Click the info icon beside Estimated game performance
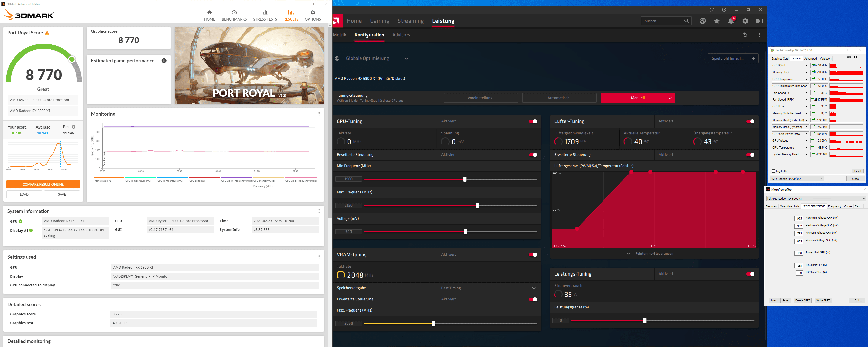 (x=164, y=61)
